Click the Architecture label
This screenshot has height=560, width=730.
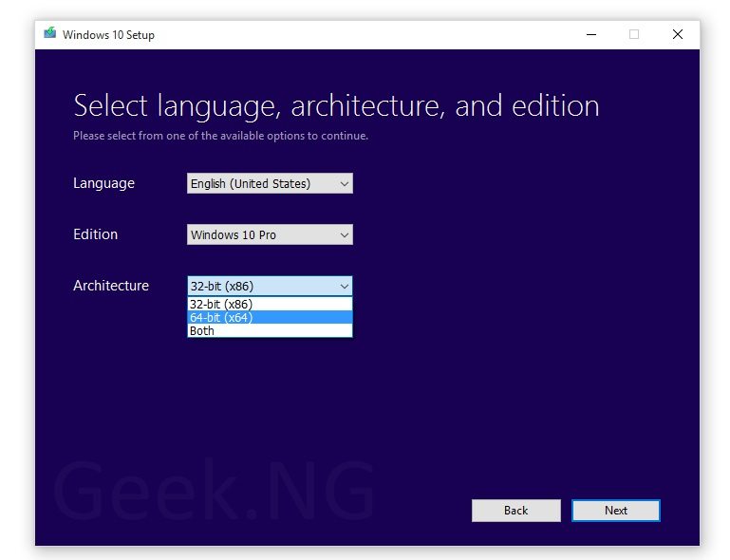click(x=111, y=286)
